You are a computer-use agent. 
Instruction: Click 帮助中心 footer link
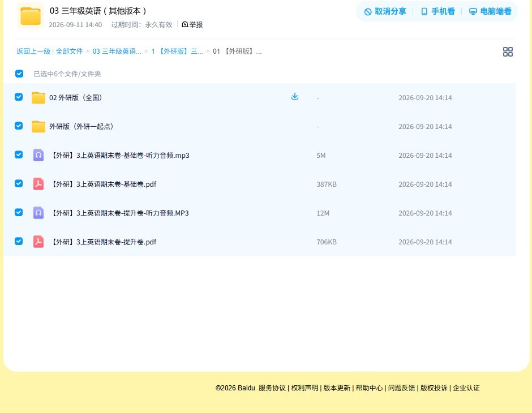click(369, 388)
